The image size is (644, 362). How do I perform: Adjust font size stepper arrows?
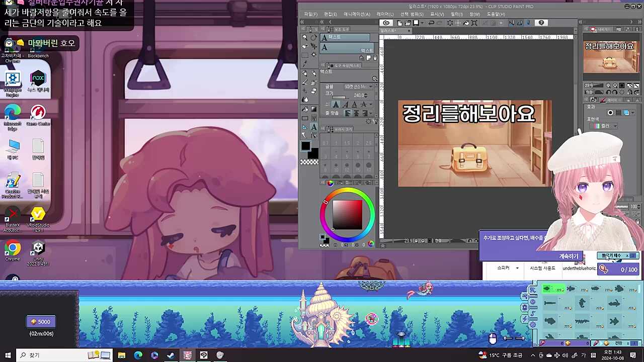click(366, 96)
